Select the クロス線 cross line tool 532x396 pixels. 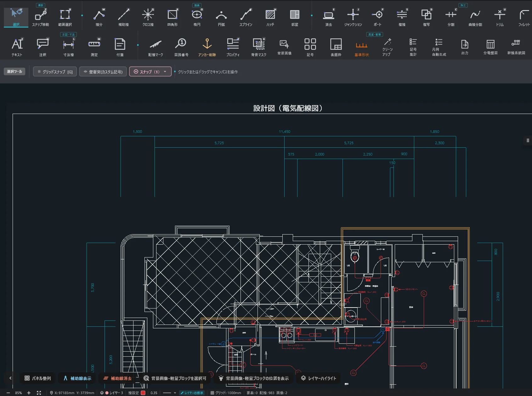click(148, 17)
